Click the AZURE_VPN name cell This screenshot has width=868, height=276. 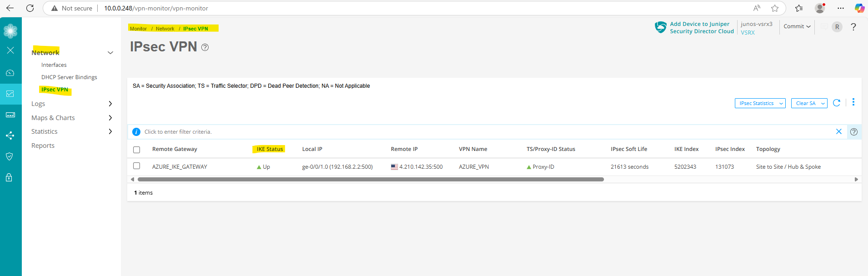pos(474,167)
